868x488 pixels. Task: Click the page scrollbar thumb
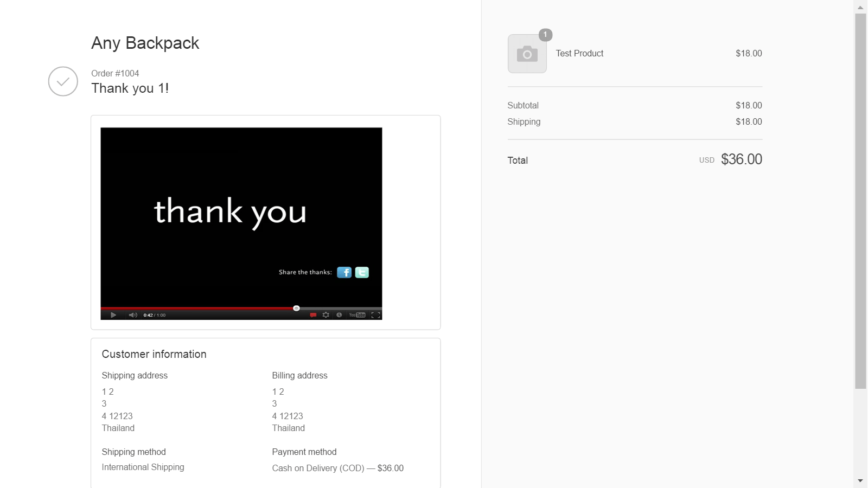860,201
